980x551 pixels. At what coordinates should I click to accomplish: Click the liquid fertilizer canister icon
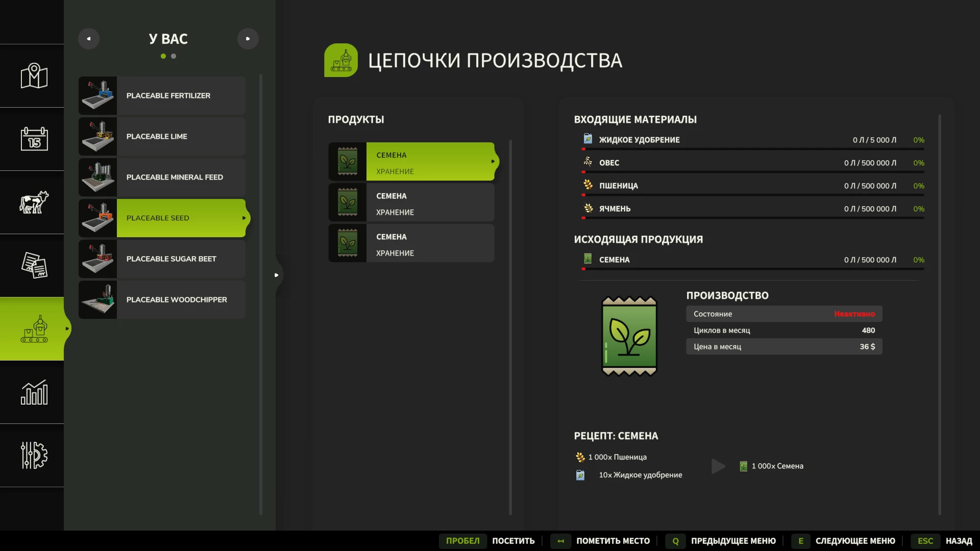(588, 139)
